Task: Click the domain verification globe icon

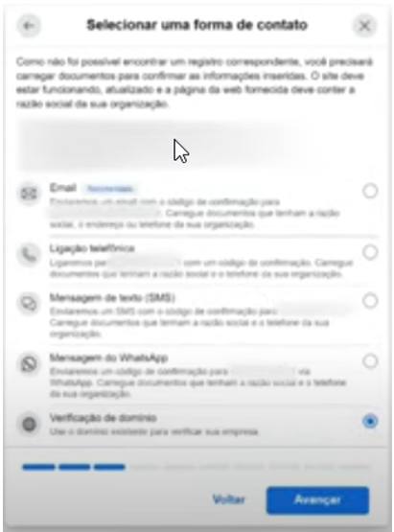Action: click(x=29, y=424)
